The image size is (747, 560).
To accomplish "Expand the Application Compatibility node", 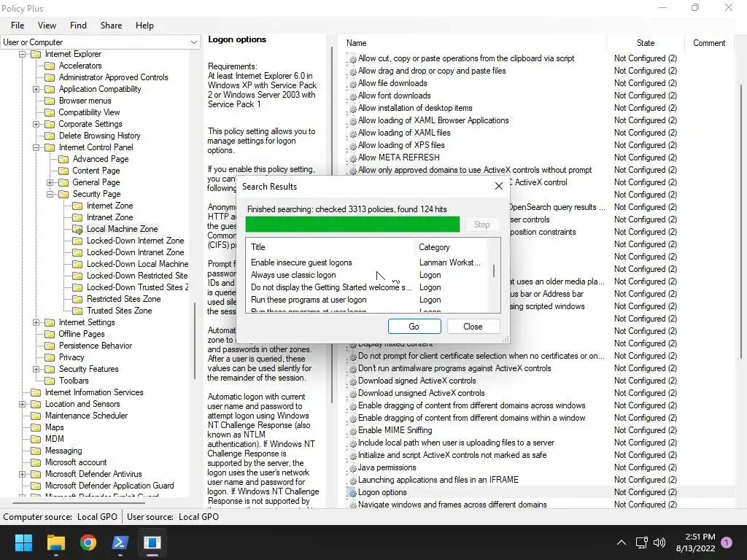I will tap(36, 89).
